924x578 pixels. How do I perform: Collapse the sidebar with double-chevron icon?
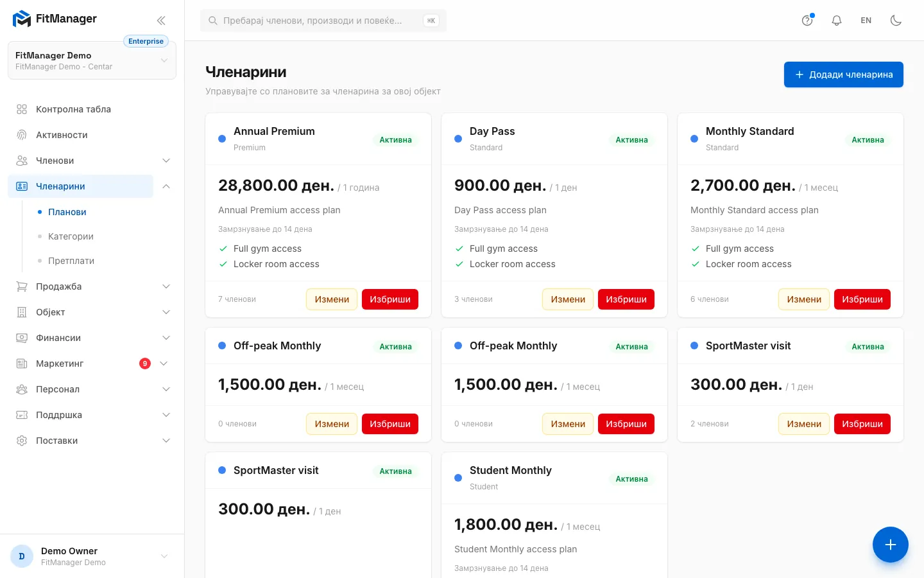click(x=161, y=21)
